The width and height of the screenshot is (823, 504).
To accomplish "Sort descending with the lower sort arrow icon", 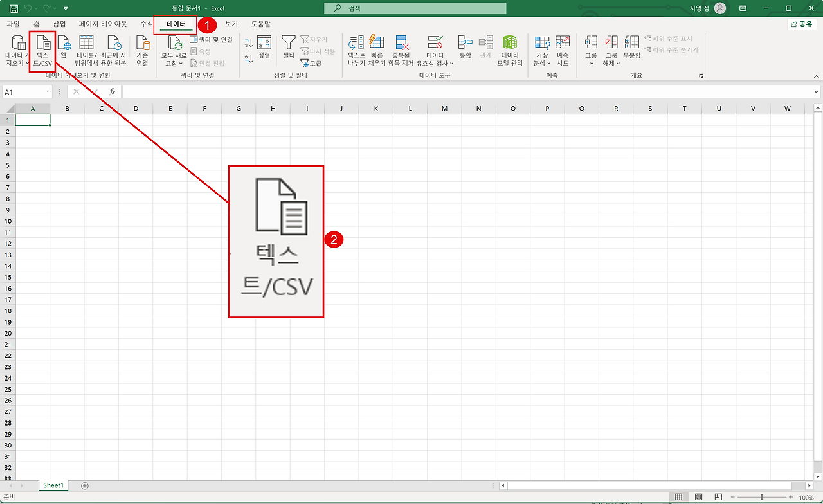I will (249, 59).
